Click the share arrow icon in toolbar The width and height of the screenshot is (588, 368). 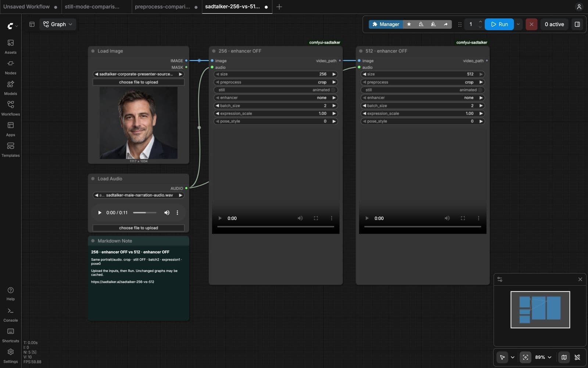point(445,24)
